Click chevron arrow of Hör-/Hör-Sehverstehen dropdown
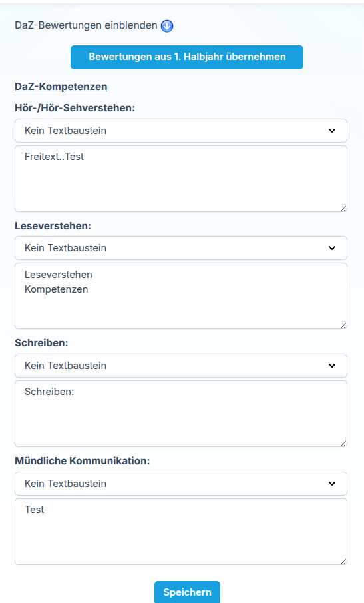 tap(332, 131)
